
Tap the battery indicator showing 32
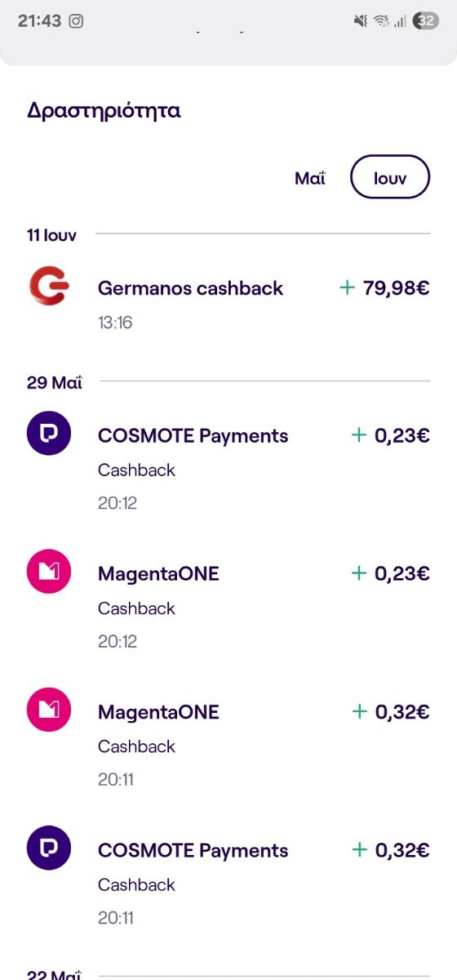[426, 21]
